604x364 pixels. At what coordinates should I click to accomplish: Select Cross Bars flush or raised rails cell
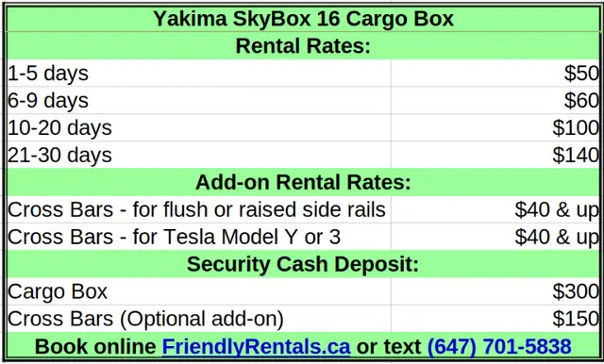click(x=199, y=209)
